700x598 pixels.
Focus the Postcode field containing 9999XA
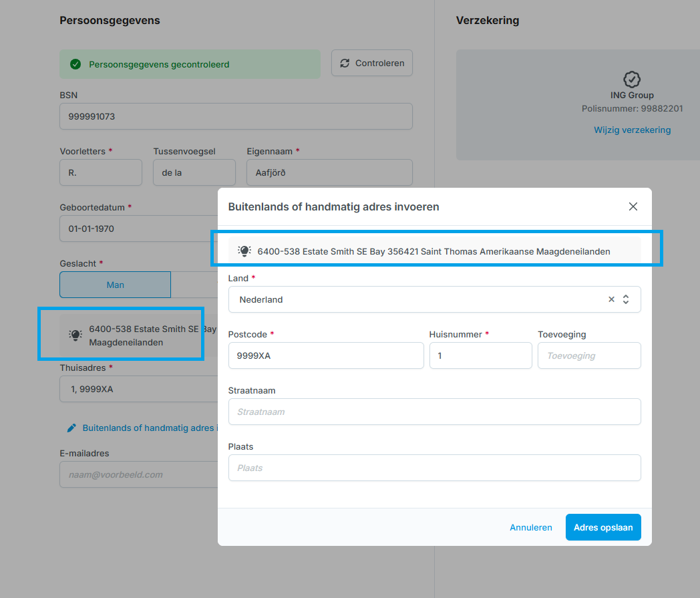[x=326, y=355]
